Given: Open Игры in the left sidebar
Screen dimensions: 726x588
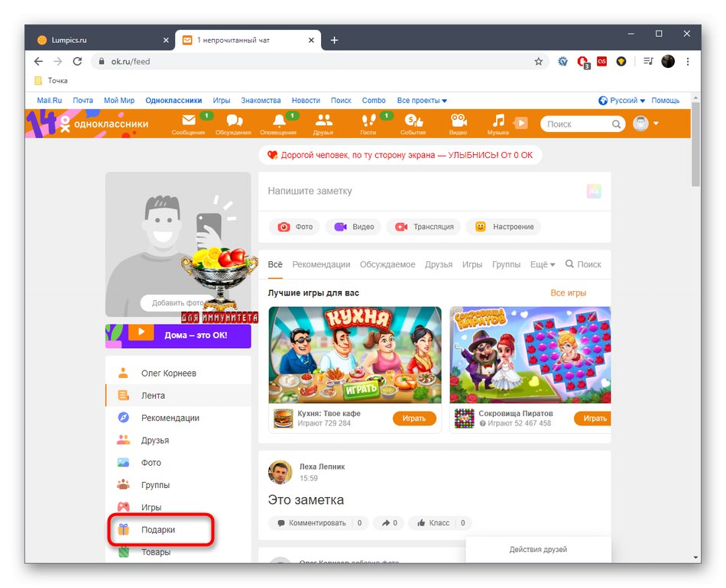Looking at the screenshot, I should pos(178,508).
